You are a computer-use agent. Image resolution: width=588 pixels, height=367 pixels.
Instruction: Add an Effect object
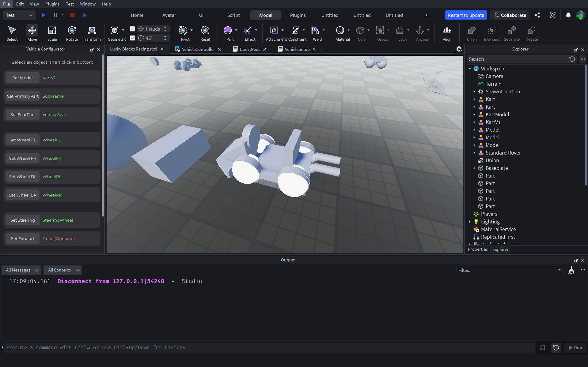pyautogui.click(x=248, y=30)
